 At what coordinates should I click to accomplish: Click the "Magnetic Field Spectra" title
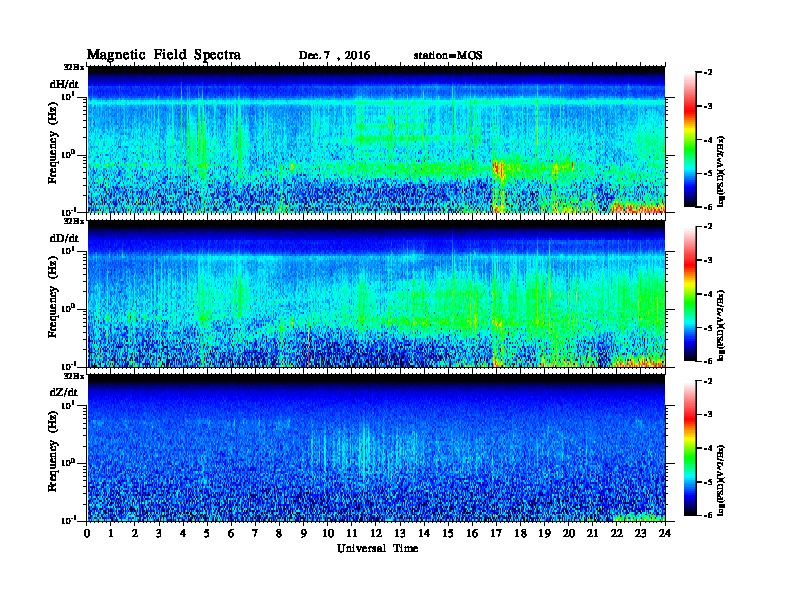(164, 55)
